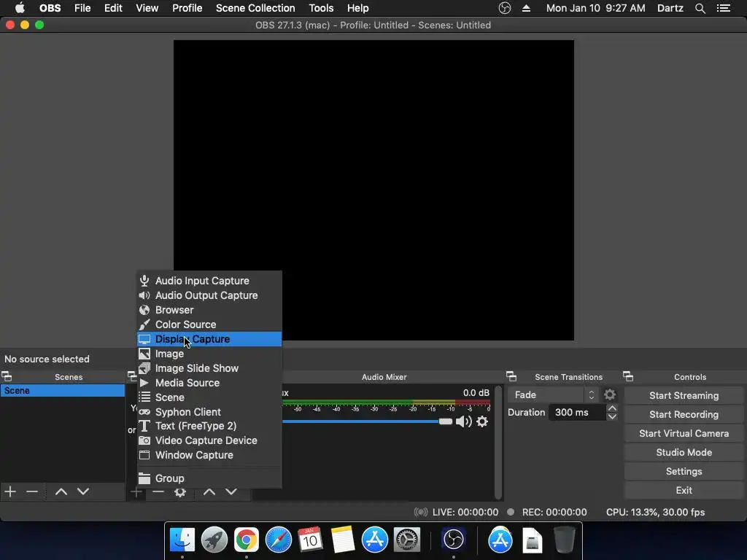Viewport: 747px width, 560px height.
Task: Open Calendar from the Dock
Action: (x=310, y=540)
